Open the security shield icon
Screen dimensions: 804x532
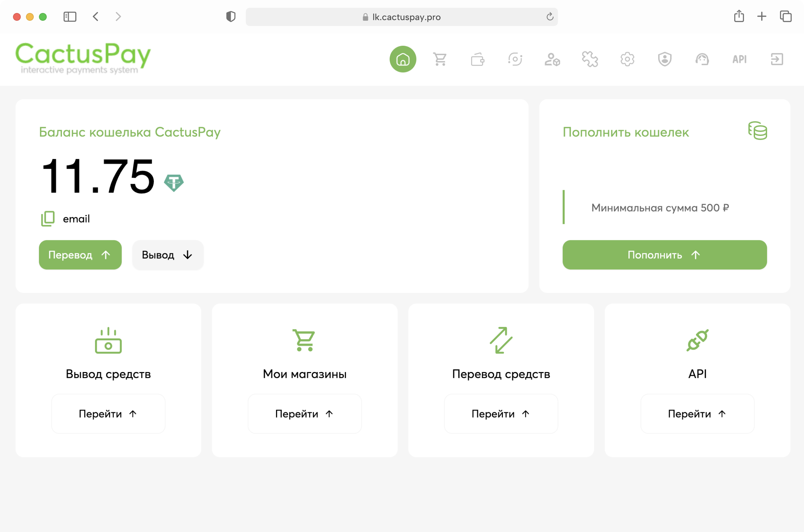[664, 59]
